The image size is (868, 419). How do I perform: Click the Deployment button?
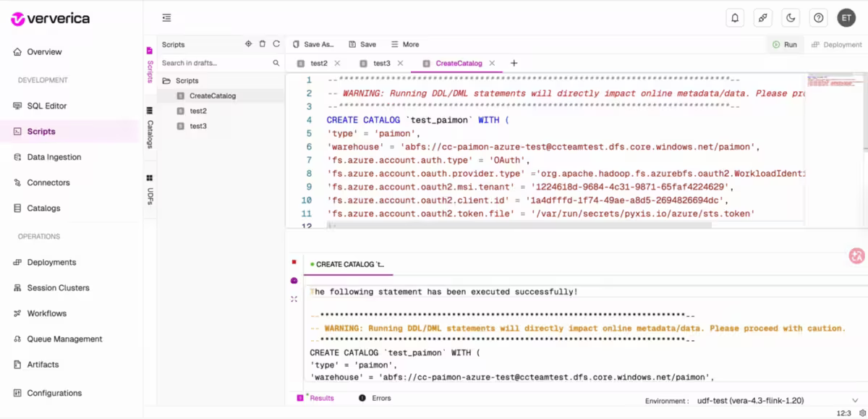point(837,44)
